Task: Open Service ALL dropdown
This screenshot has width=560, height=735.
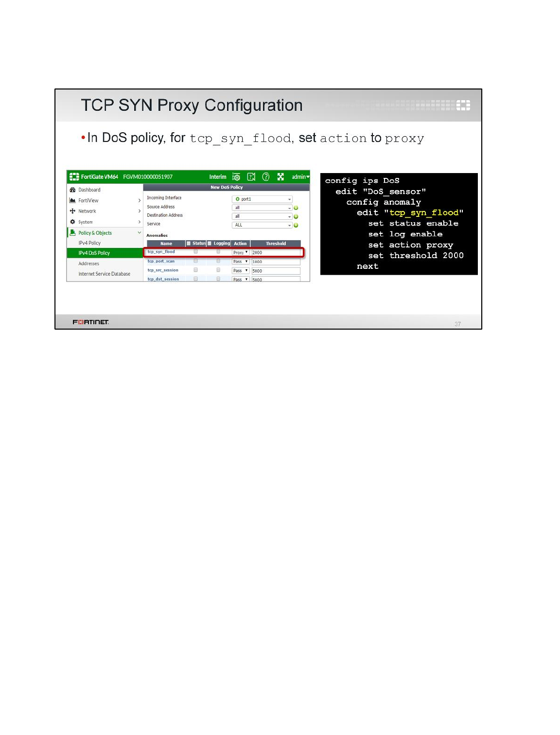Action: (x=262, y=225)
